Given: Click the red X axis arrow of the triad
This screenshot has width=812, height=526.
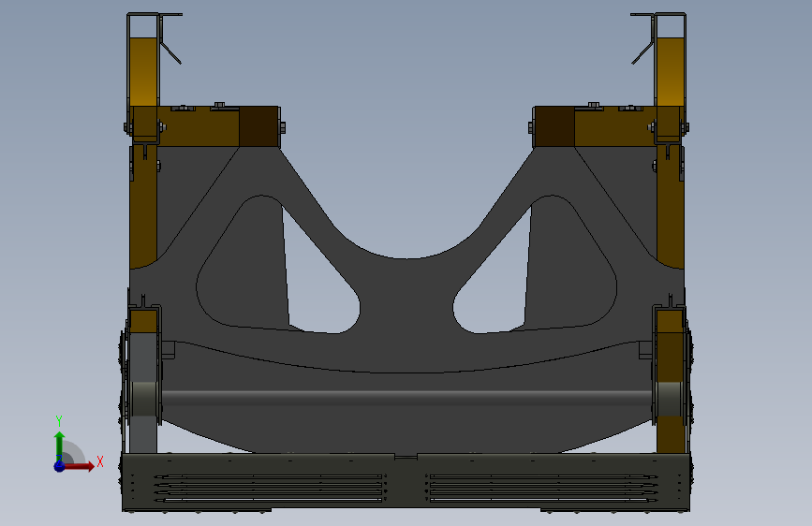Looking at the screenshot, I should [80, 466].
